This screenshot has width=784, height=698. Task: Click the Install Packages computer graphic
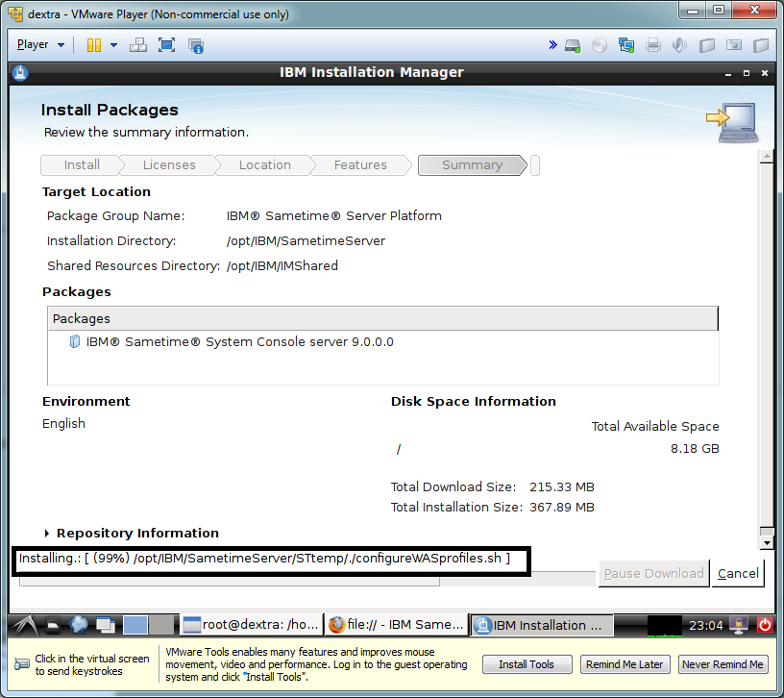pyautogui.click(x=732, y=123)
